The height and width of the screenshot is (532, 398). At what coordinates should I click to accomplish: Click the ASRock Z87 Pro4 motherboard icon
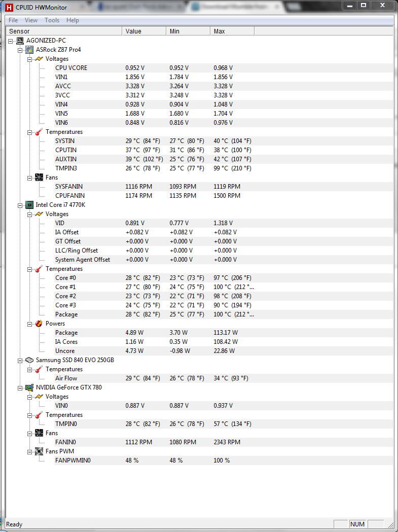click(29, 50)
